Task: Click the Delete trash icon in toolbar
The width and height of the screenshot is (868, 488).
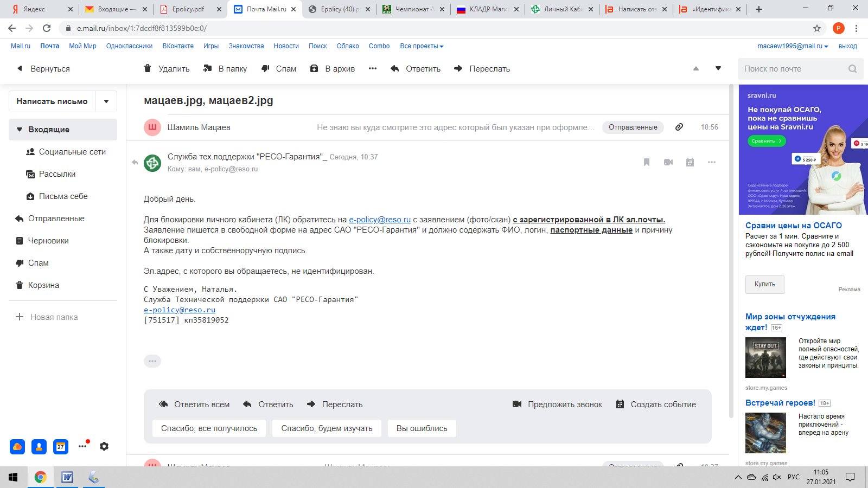Action: [148, 68]
